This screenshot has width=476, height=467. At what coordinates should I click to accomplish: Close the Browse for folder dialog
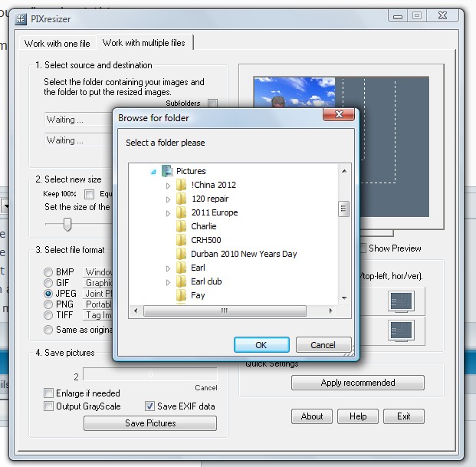(339, 114)
